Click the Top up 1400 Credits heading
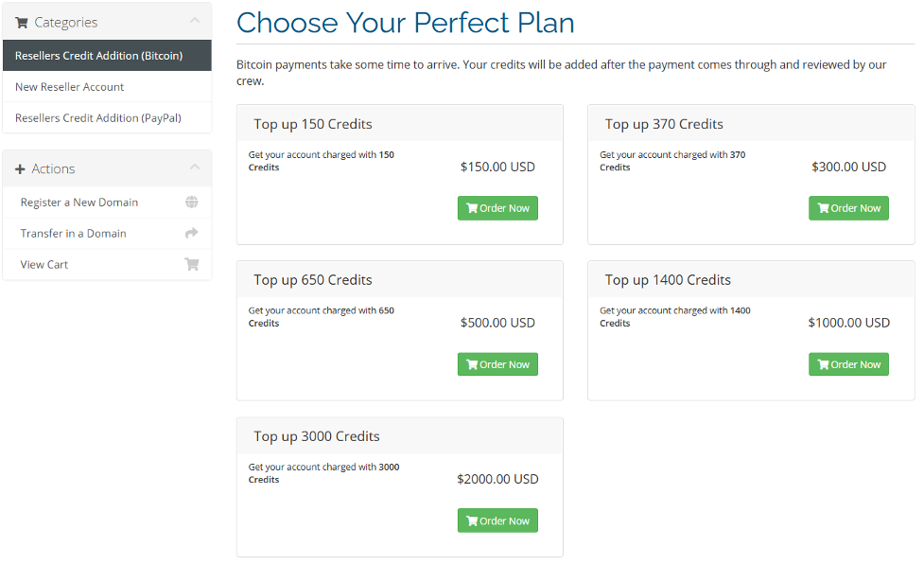The image size is (924, 565). tap(668, 280)
